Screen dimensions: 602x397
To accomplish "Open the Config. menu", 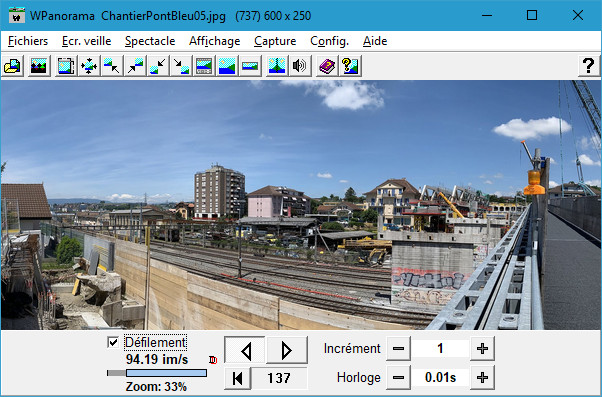I will tap(329, 41).
